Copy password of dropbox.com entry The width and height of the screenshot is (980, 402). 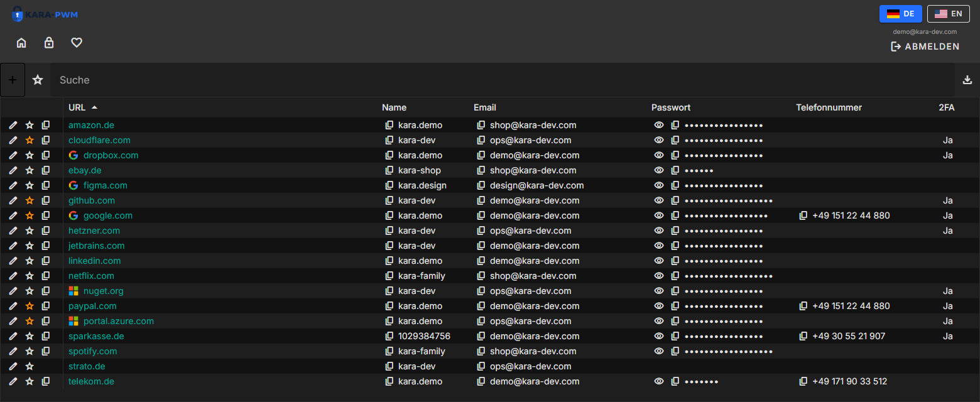pos(675,155)
